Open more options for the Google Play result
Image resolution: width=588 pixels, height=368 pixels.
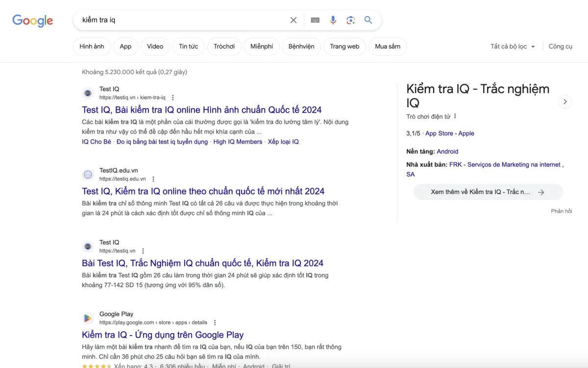coord(215,322)
